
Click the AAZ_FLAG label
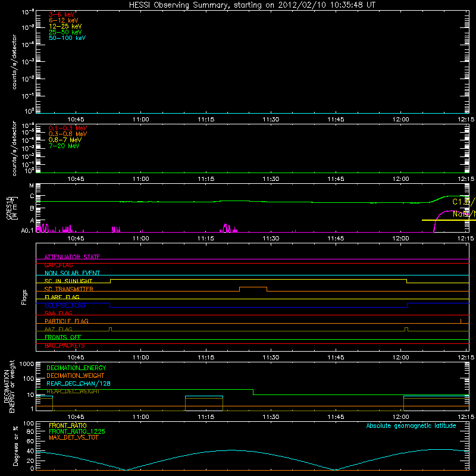click(58, 329)
